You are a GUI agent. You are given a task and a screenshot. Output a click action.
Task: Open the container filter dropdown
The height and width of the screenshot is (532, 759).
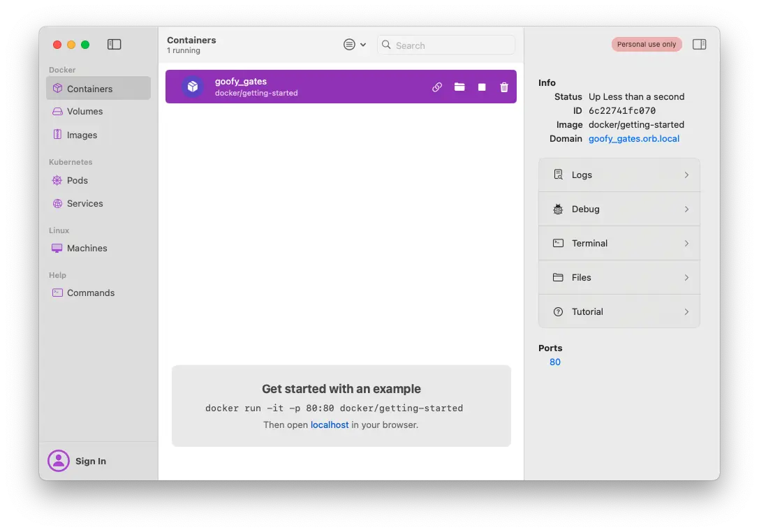(x=355, y=43)
